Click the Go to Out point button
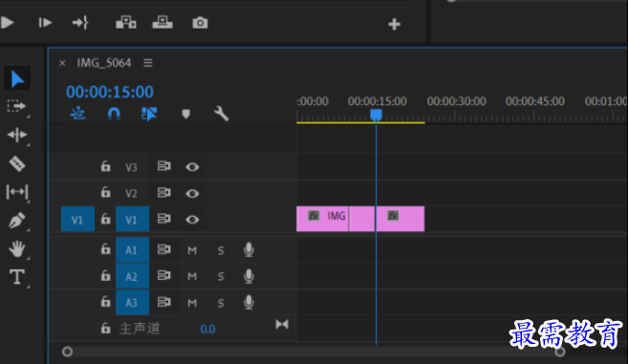628x364 pixels. tap(80, 22)
